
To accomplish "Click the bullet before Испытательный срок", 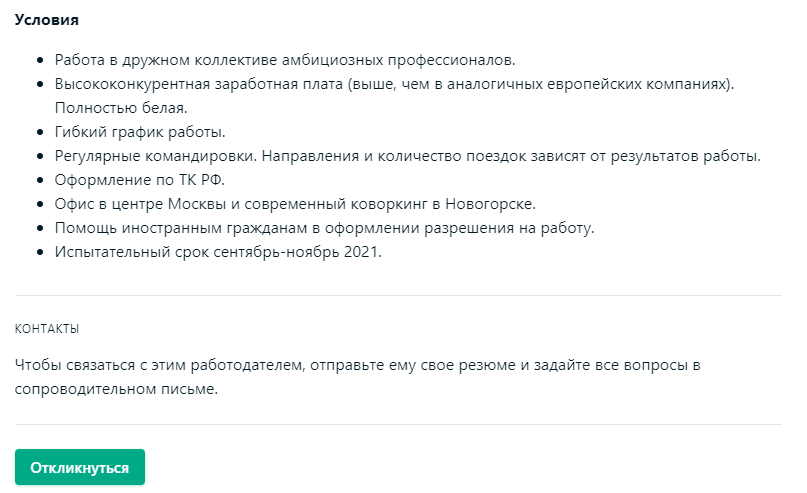I will (x=40, y=252).
